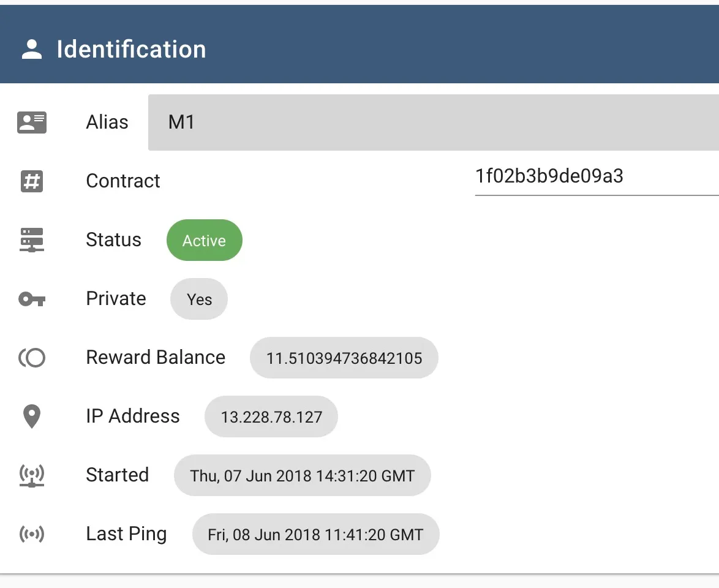Click the hashtag icon next to Contract

click(x=32, y=181)
